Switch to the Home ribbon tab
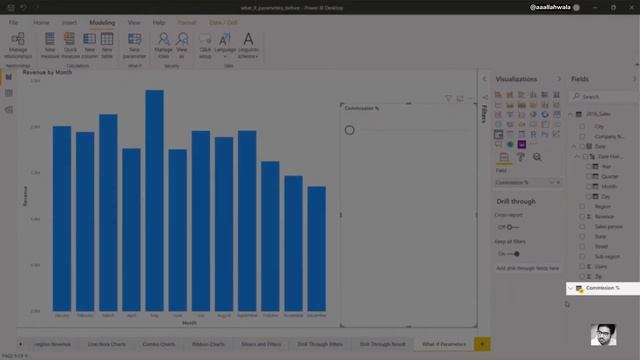Screen dimensions: 640x360 pyautogui.click(x=41, y=22)
